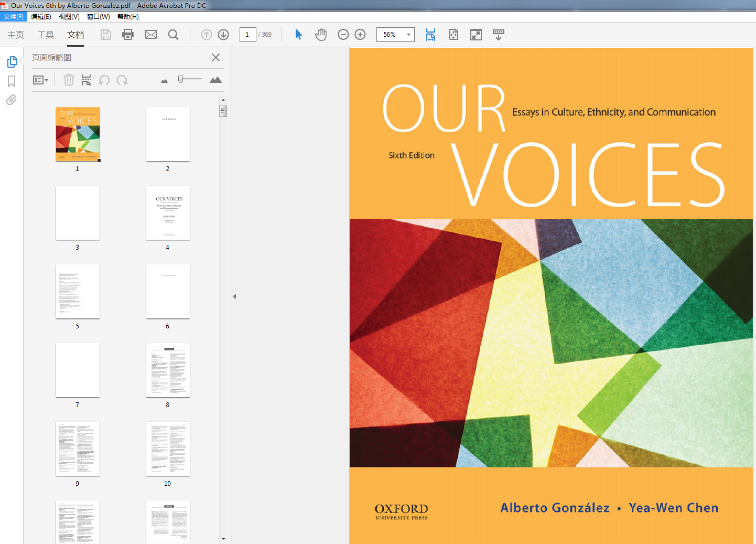The width and height of the screenshot is (756, 544).
Task: Select page 9 thumbnail
Action: pyautogui.click(x=78, y=449)
